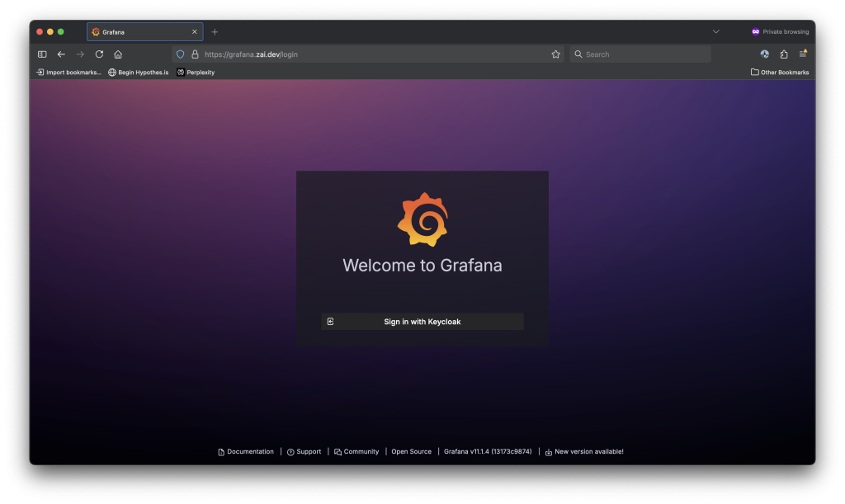The height and width of the screenshot is (504, 845).
Task: Click the Sign in with Keycloak button
Action: pyautogui.click(x=422, y=322)
